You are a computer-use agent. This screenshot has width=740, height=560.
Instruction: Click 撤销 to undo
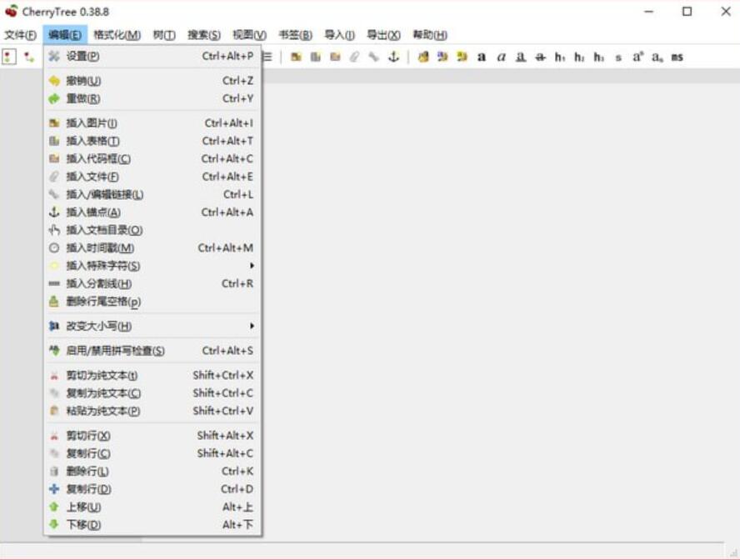pos(83,81)
